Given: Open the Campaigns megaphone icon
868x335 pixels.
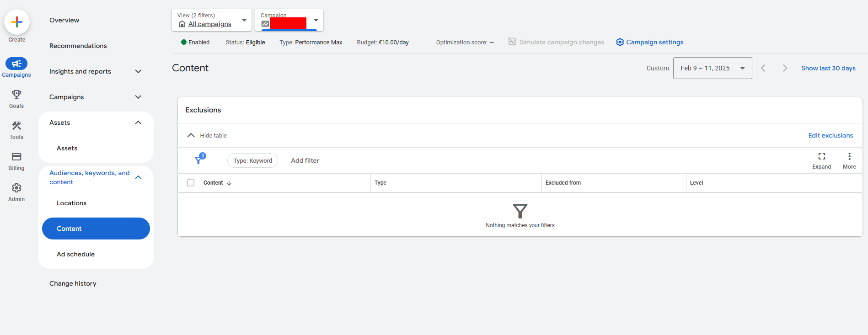Looking at the screenshot, I should (x=16, y=64).
